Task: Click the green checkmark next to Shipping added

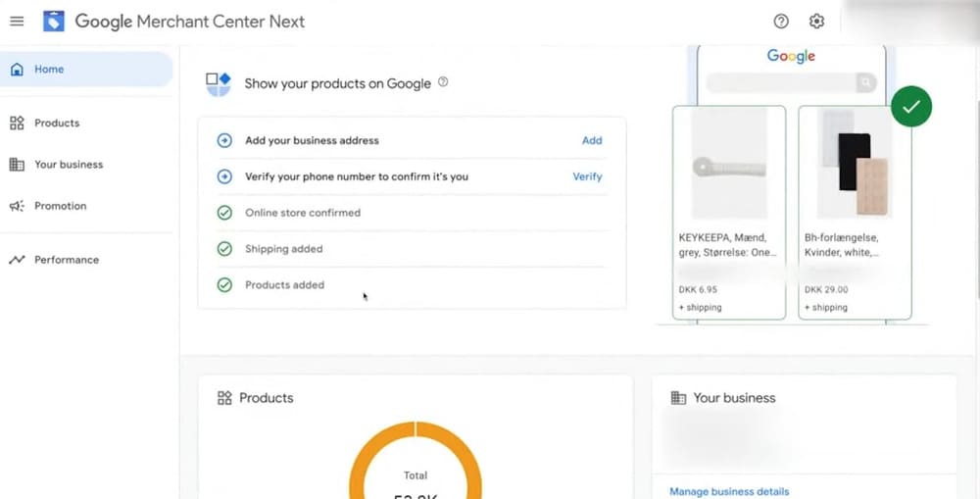Action: 224,249
